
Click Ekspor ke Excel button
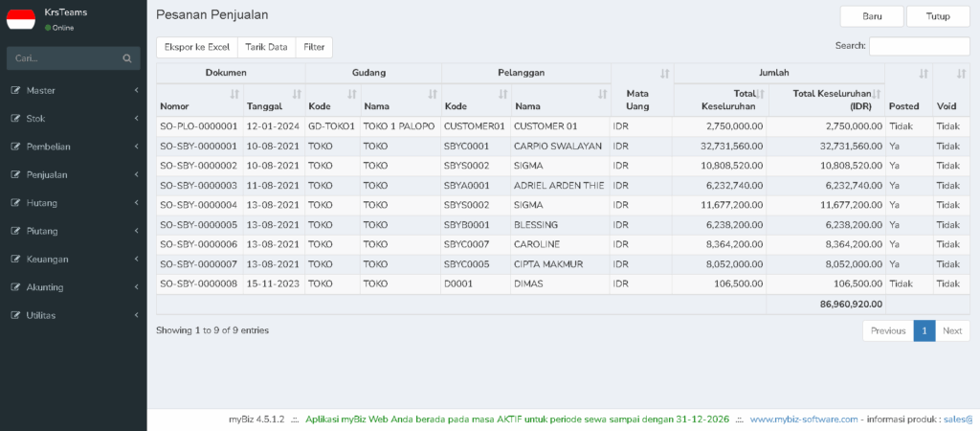197,47
